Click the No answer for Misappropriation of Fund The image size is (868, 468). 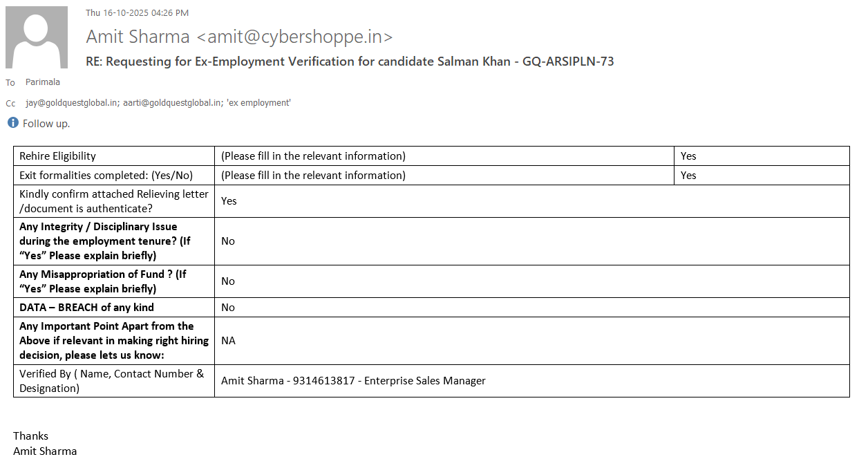[x=228, y=281]
